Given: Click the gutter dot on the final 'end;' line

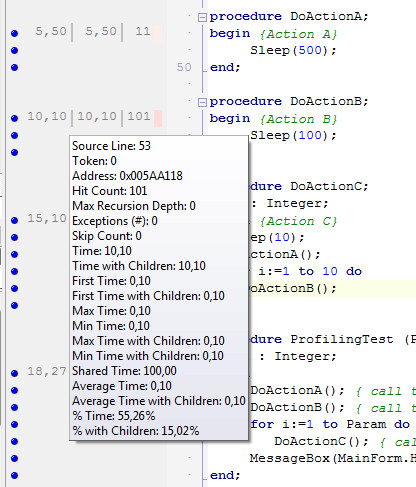Looking at the screenshot, I should pos(14,475).
